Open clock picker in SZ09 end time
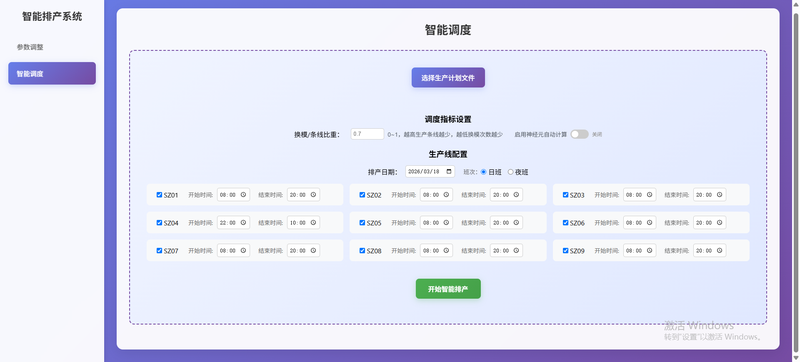 [719, 250]
